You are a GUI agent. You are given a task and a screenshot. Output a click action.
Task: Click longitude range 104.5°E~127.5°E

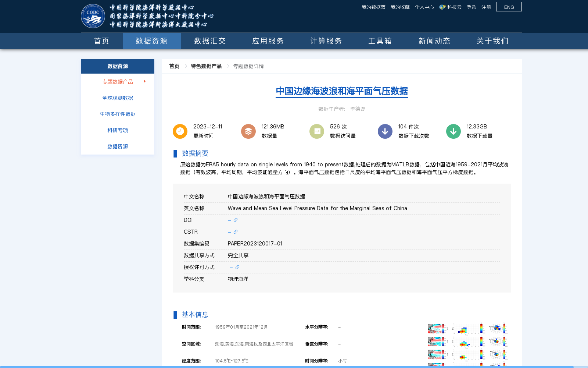(x=232, y=361)
